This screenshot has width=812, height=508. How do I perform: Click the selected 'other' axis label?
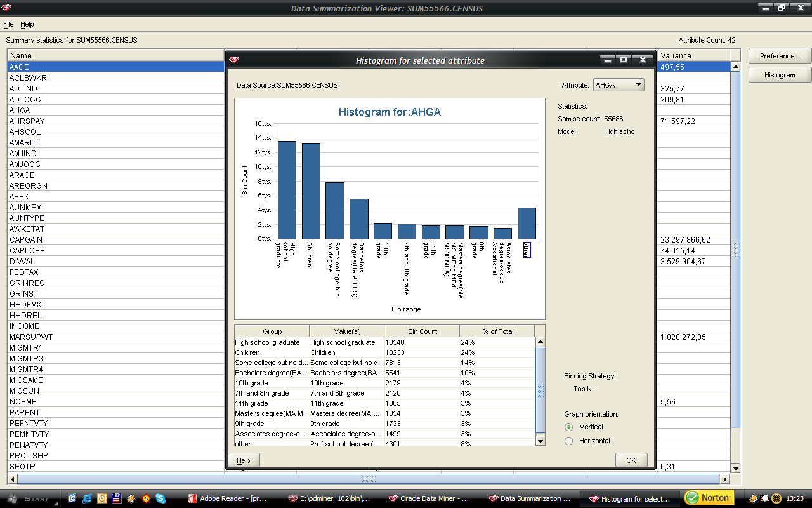(527, 249)
